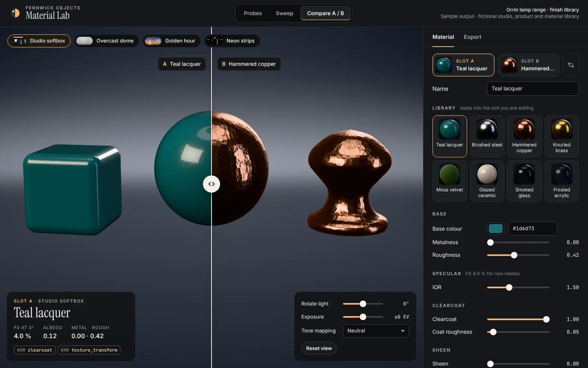Click the base colour hex field
The image size is (588, 368).
coord(532,229)
